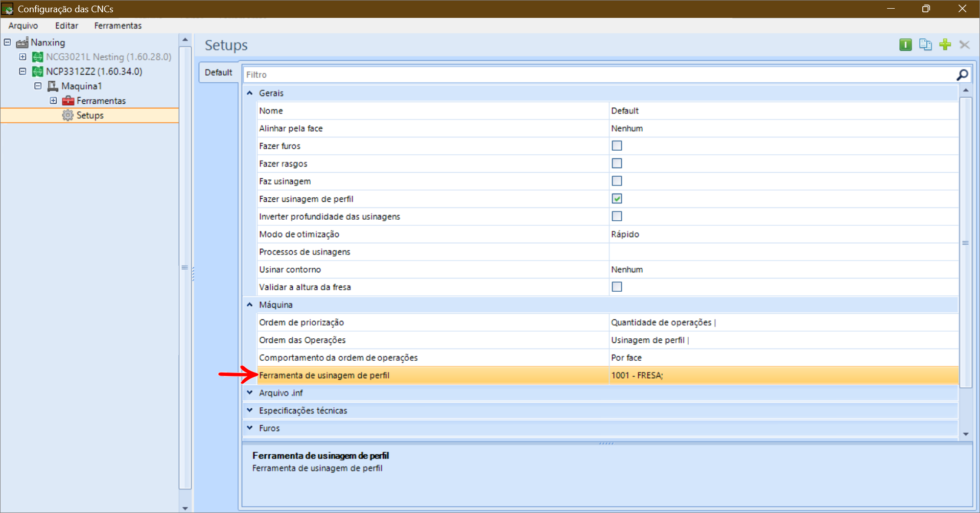This screenshot has height=513, width=980.
Task: Click the tree panel scroll down arrow
Action: pyautogui.click(x=185, y=508)
